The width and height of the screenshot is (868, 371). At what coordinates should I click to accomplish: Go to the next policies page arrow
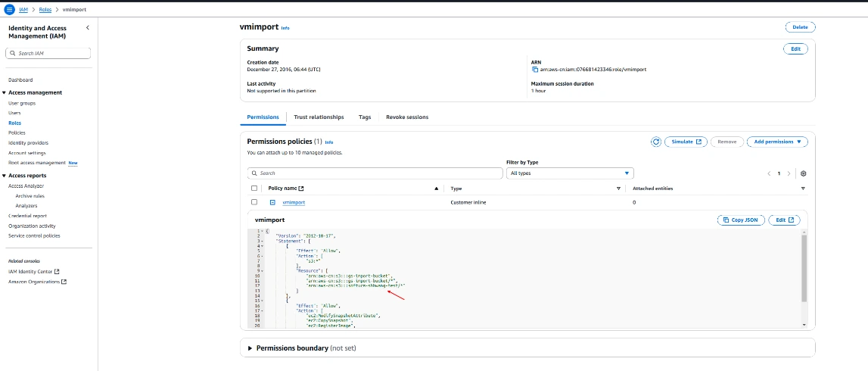[x=789, y=173]
